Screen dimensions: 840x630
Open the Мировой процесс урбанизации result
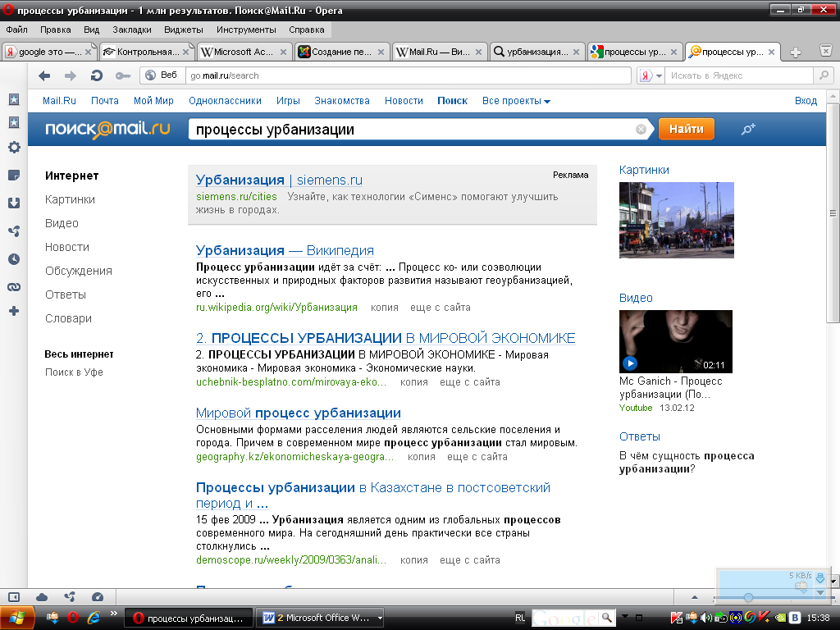pyautogui.click(x=299, y=413)
